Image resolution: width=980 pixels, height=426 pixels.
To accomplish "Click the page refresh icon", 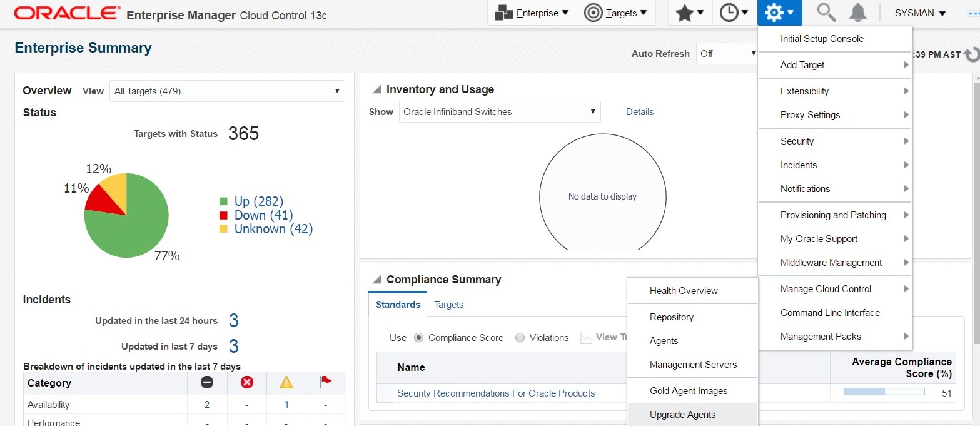I will pos(971,54).
